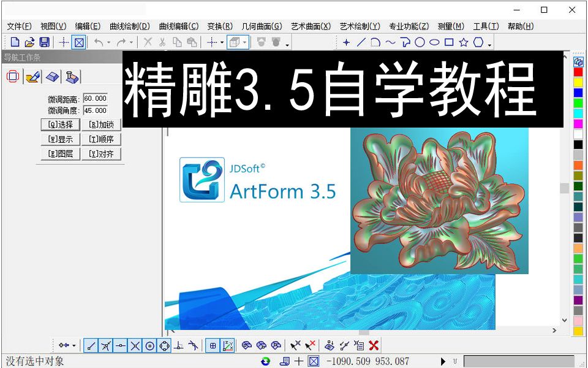The width and height of the screenshot is (588, 368).
Task: Select the Rectangle drawing tool
Action: (448, 42)
